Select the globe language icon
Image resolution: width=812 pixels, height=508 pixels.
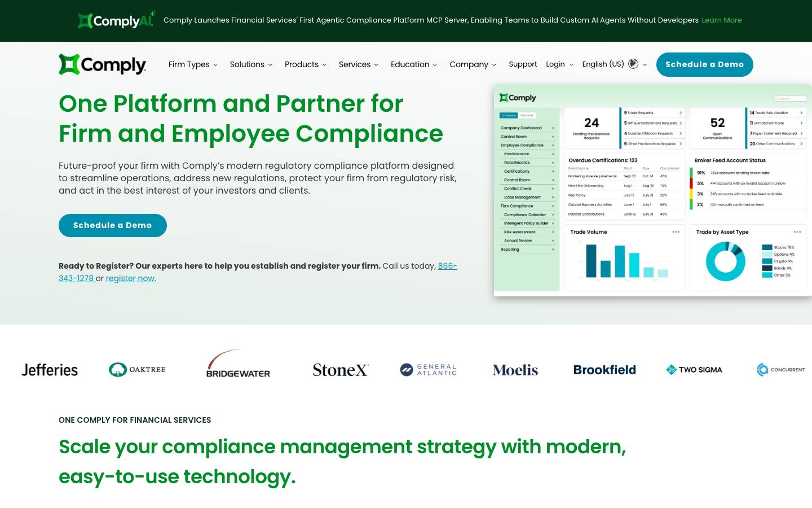633,64
